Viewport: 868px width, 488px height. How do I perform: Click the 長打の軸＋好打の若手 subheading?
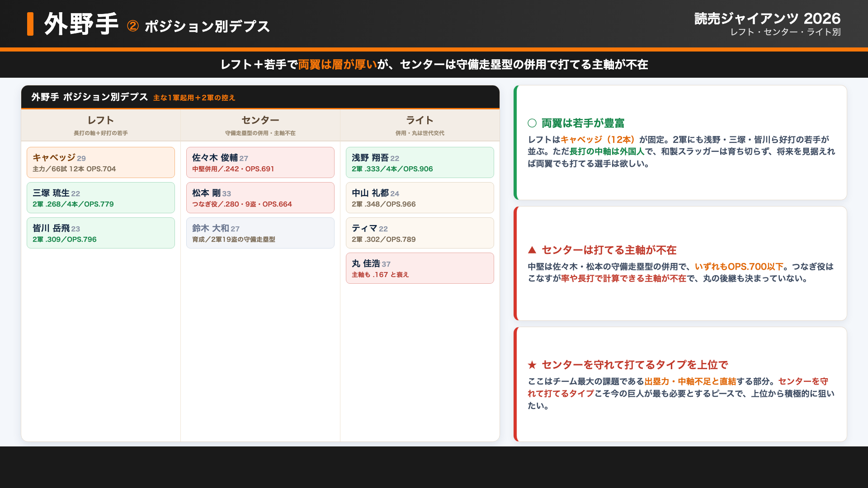tap(101, 133)
